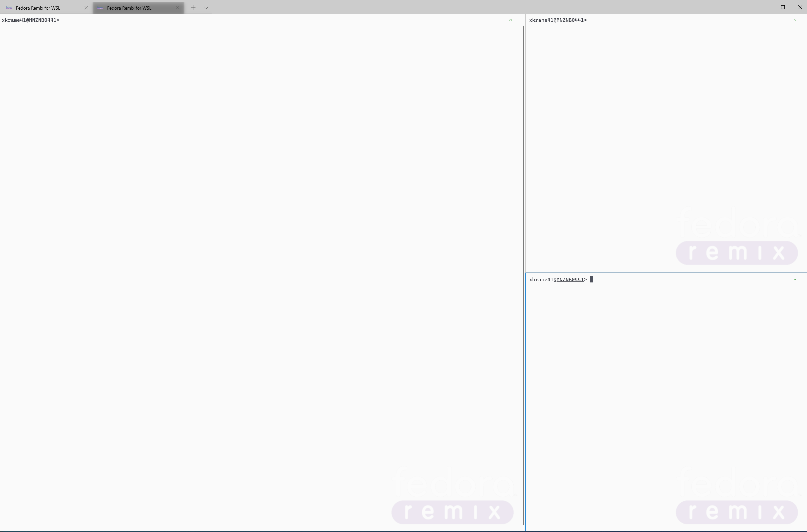Open a new terminal tab
This screenshot has width=807, height=532.
(193, 8)
